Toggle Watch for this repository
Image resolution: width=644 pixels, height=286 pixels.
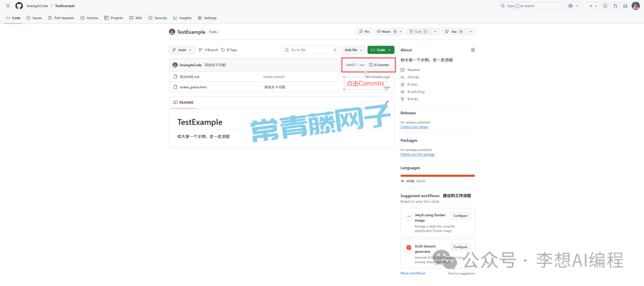(x=386, y=32)
